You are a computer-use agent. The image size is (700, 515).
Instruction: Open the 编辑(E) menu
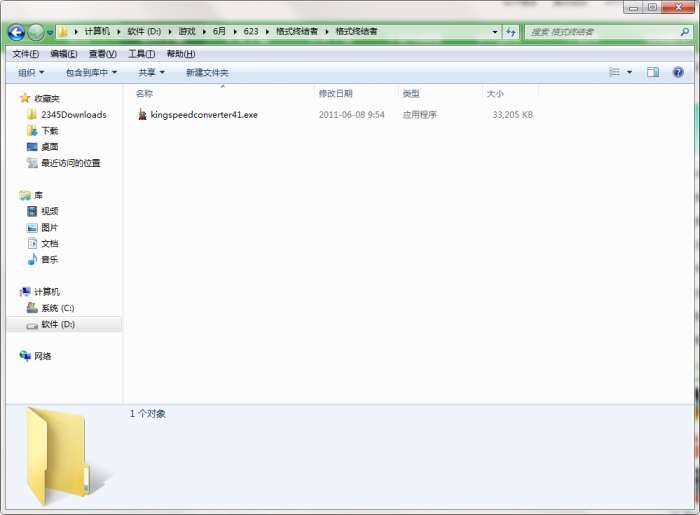click(64, 54)
